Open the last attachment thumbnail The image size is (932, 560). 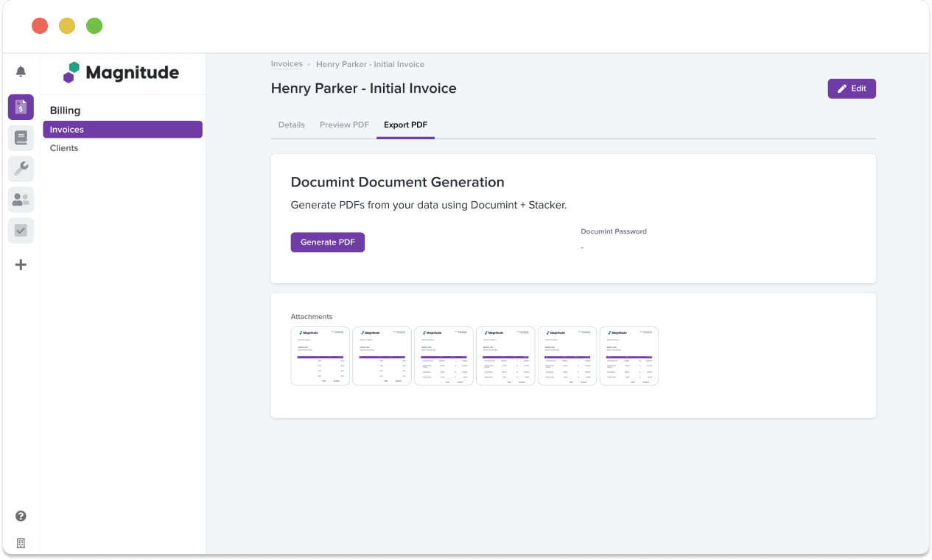tap(628, 356)
